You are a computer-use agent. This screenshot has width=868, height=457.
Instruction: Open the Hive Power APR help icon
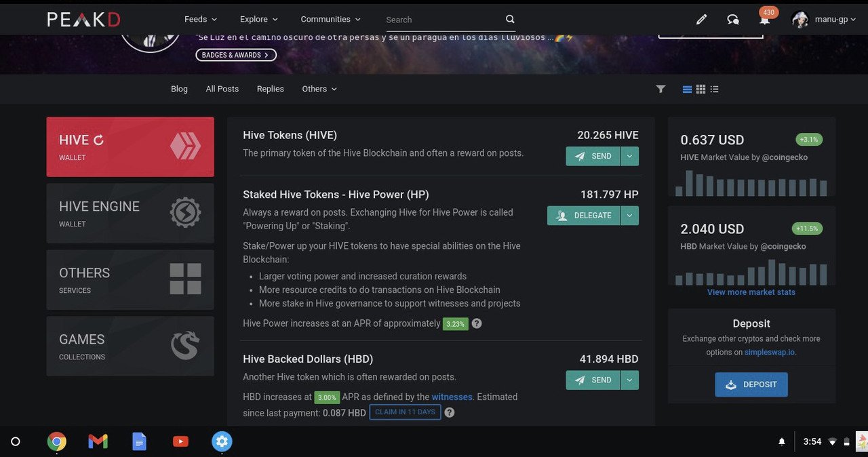(477, 323)
